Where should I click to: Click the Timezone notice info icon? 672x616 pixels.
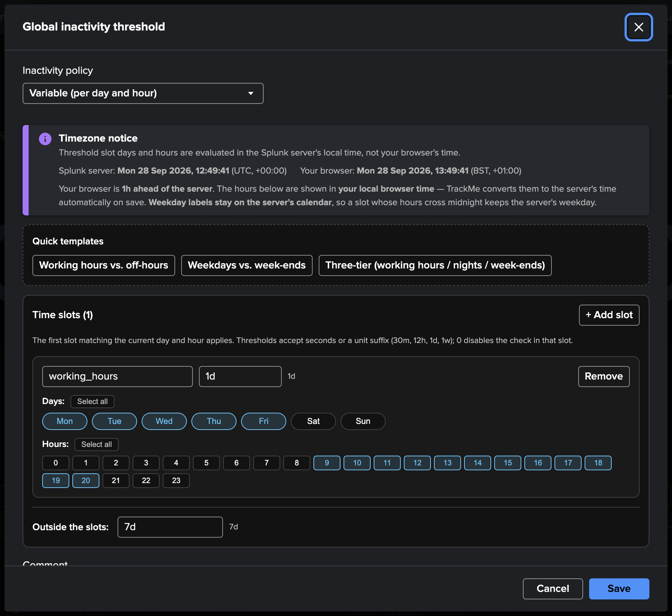tap(45, 139)
